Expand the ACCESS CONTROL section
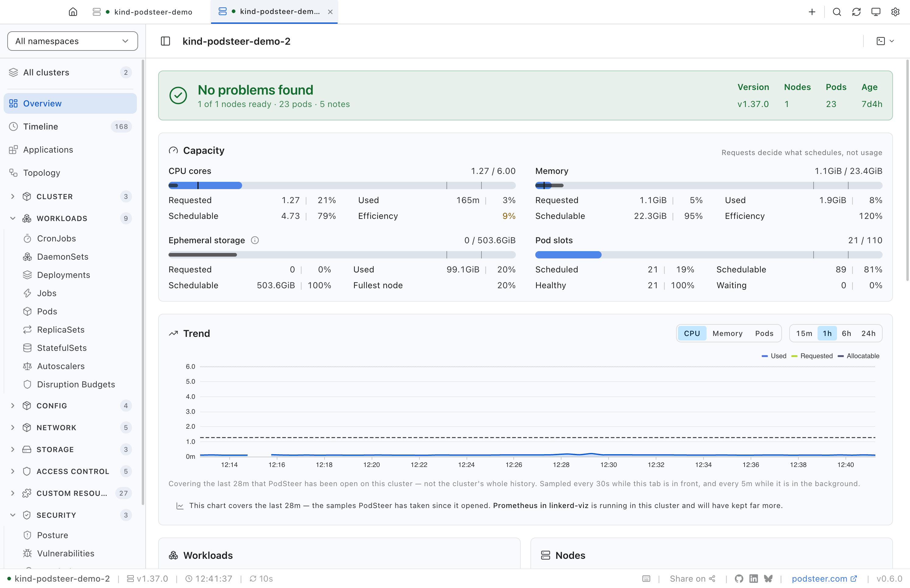Viewport: 910px width, 588px height. point(70,471)
